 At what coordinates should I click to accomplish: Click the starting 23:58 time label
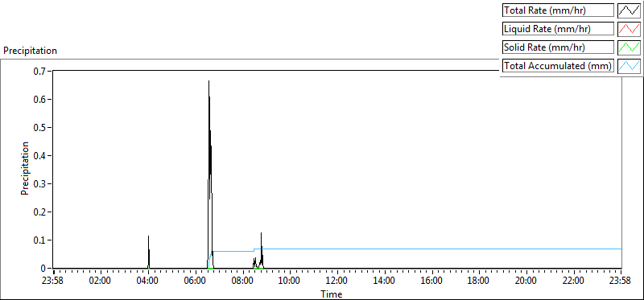[x=53, y=282]
